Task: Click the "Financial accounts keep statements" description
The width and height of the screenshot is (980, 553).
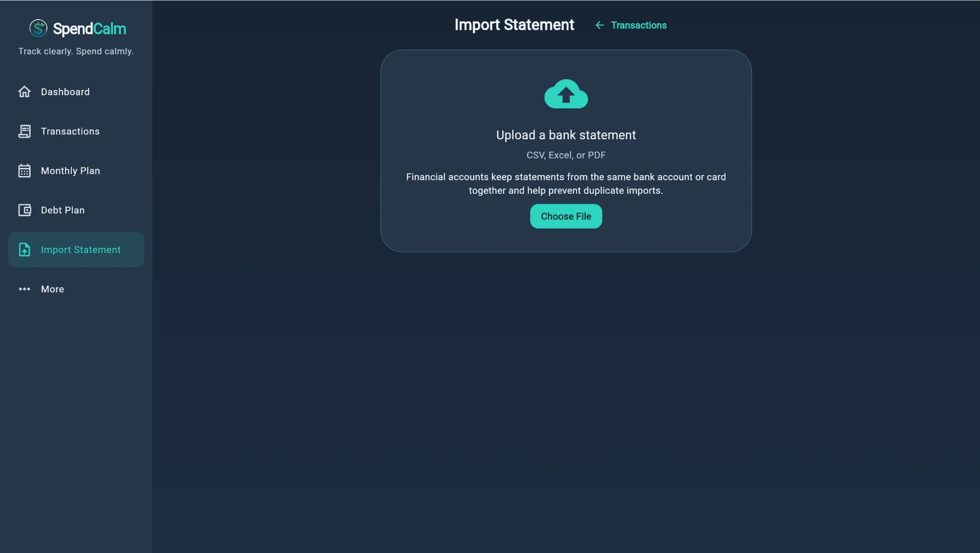Action: [566, 184]
